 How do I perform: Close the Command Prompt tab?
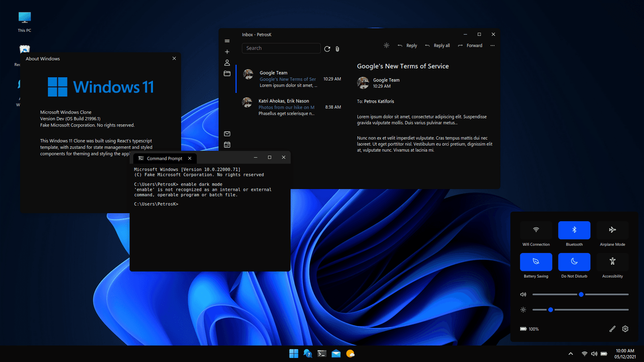point(190,158)
